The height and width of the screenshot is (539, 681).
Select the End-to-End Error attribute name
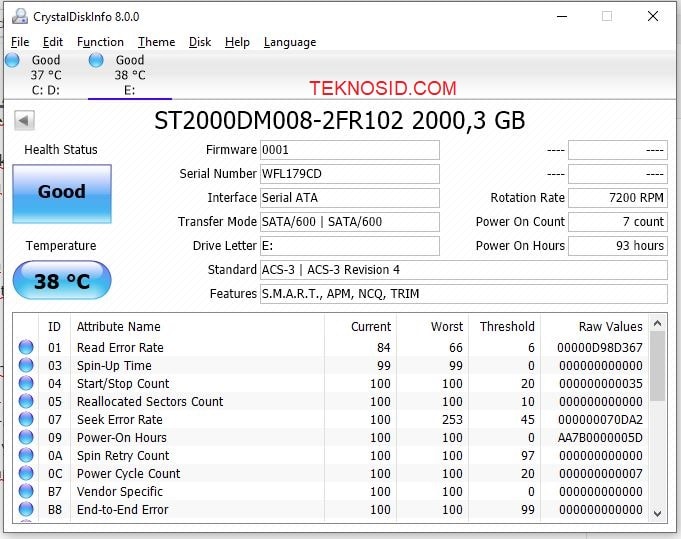(122, 509)
